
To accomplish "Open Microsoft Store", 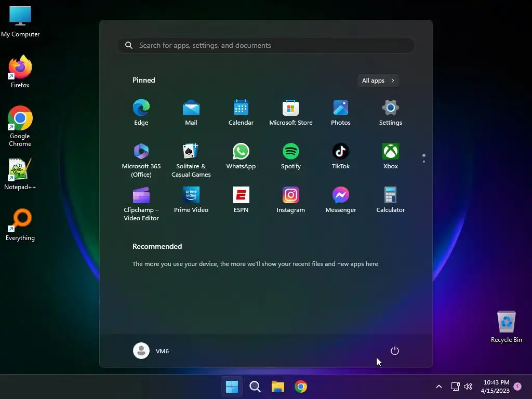I will point(291,113).
